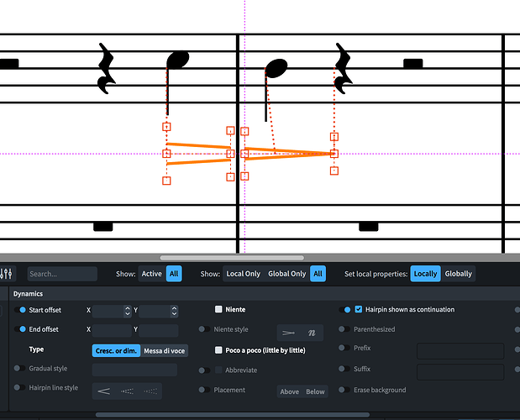Check the Abbreviate checkbox
This screenshot has width=520, height=420.
point(218,370)
